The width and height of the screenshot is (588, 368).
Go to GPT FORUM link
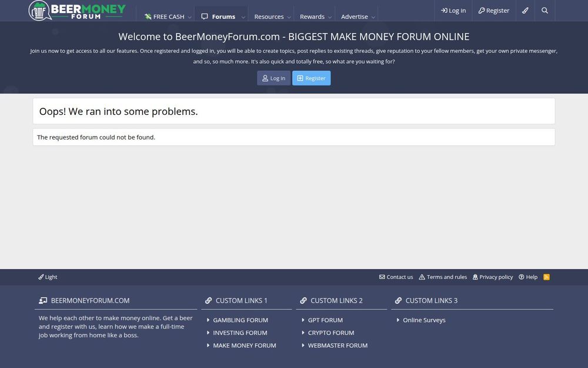[325, 320]
